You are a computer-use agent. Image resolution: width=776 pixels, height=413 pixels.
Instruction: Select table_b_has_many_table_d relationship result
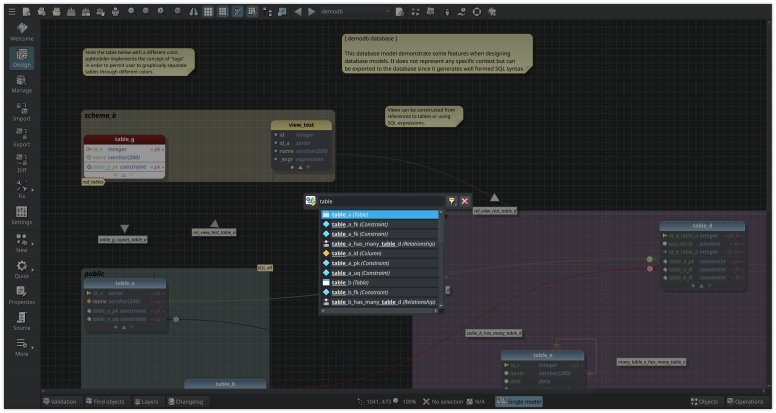(380, 302)
